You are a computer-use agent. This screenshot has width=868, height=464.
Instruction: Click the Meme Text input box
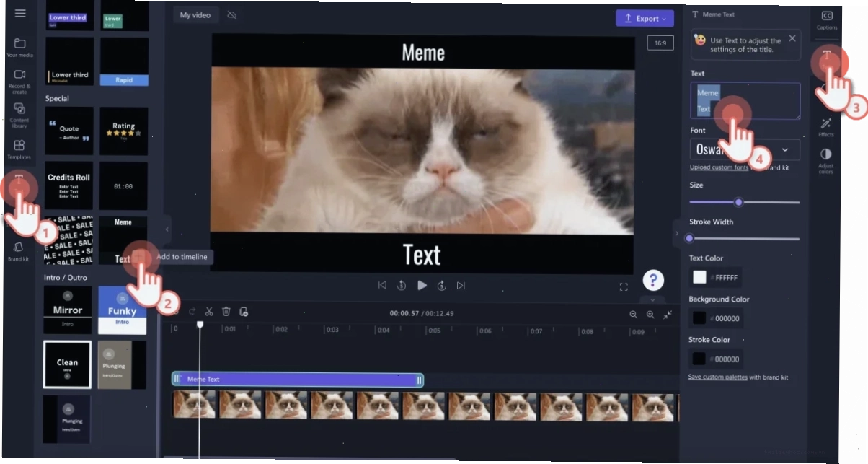tap(745, 101)
